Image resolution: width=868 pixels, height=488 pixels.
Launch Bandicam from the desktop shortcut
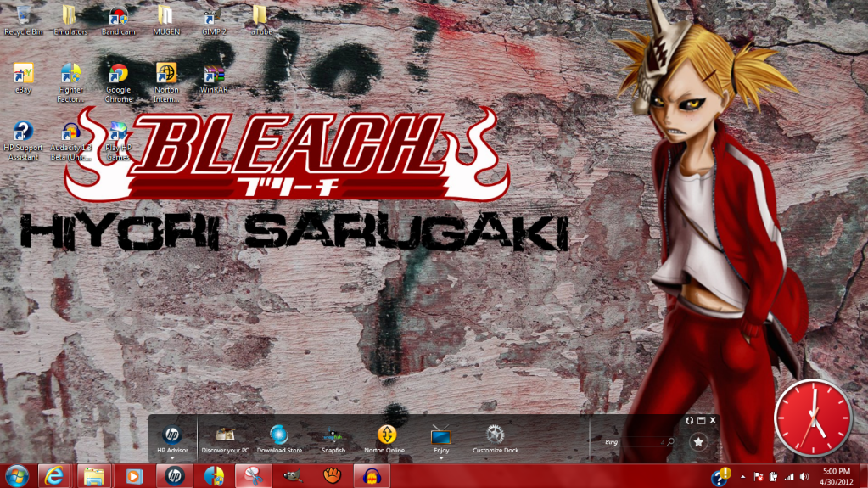(x=119, y=20)
